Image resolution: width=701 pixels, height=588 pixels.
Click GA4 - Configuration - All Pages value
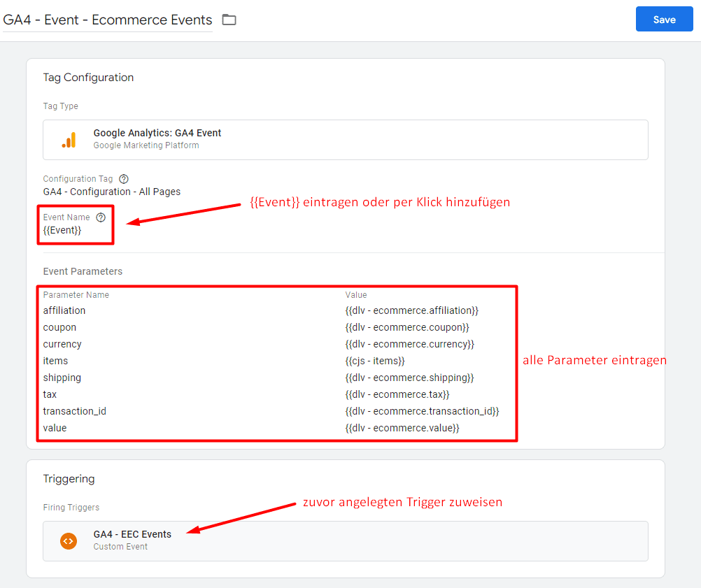coord(112,192)
